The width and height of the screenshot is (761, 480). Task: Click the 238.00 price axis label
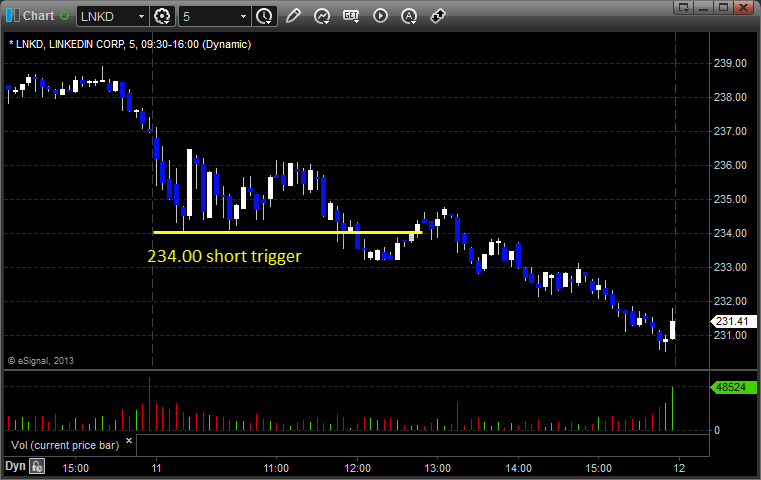point(730,97)
